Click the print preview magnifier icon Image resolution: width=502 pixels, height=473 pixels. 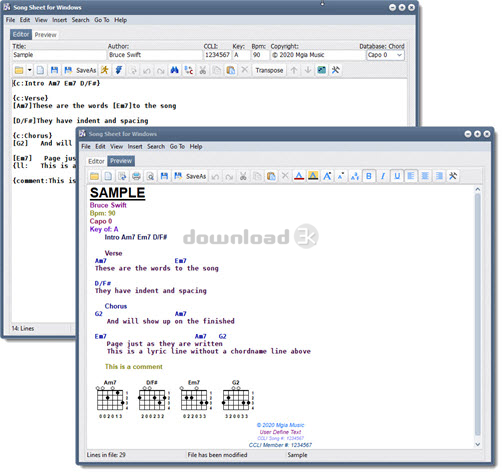150,176
